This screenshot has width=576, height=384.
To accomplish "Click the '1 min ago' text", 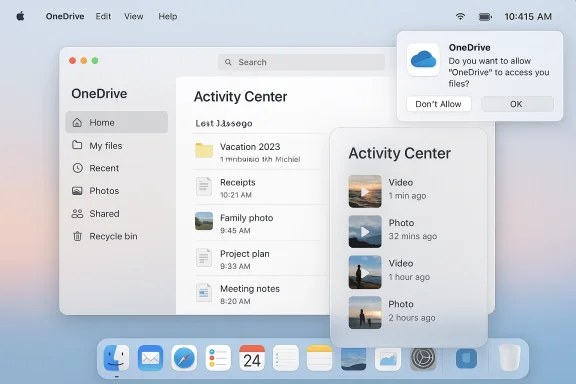I will (x=407, y=195).
